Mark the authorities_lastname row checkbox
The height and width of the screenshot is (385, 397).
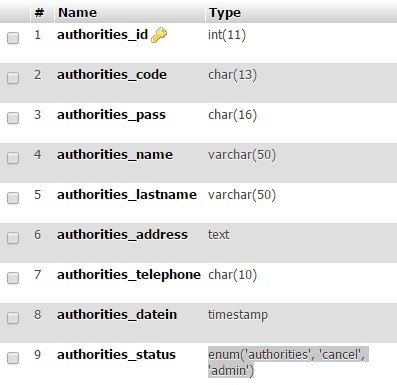13,198
